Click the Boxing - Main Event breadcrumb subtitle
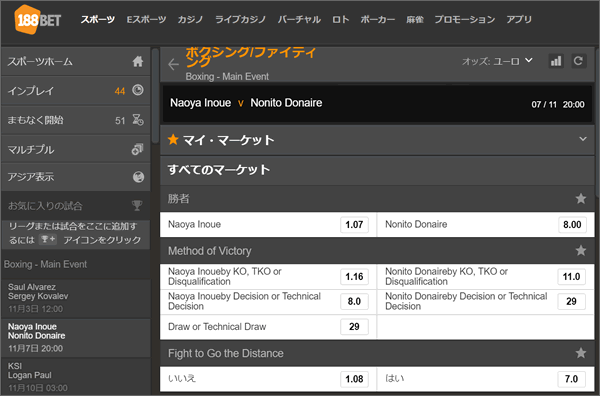 [x=227, y=77]
